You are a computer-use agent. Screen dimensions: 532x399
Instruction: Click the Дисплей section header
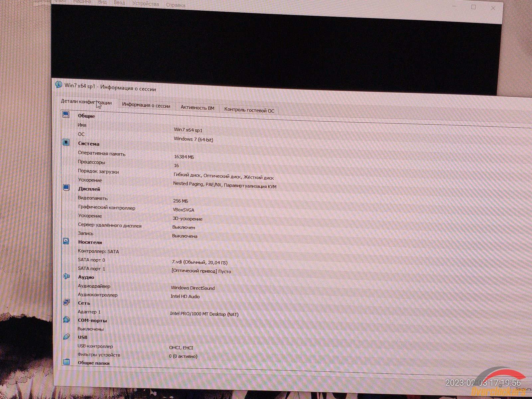89,189
